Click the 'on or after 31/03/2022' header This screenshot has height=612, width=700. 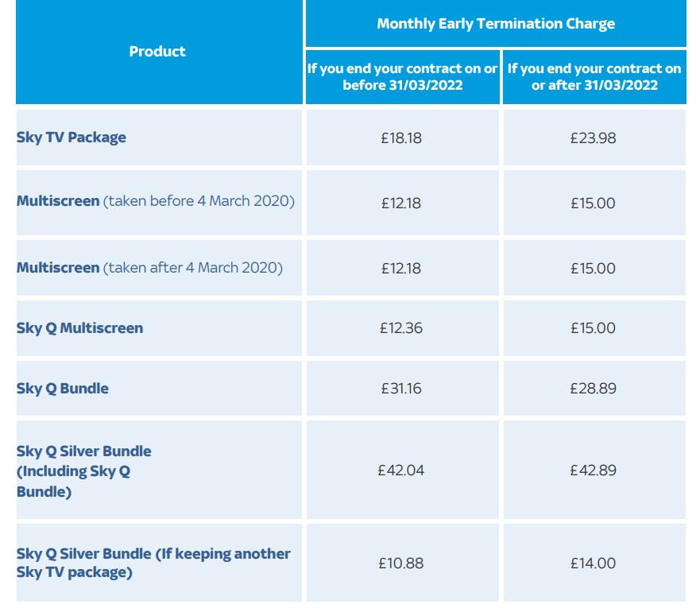click(594, 76)
